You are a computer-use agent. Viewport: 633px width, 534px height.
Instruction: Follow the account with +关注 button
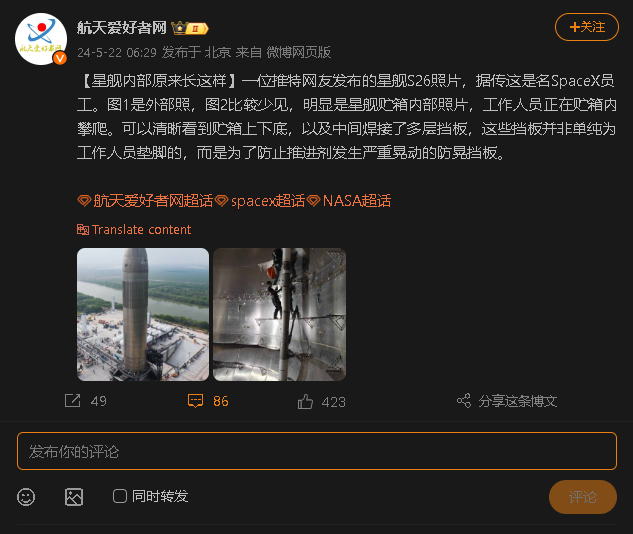coord(587,27)
